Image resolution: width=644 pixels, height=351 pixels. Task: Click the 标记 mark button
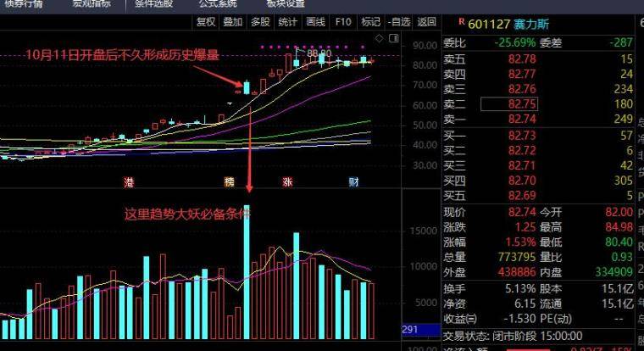[370, 22]
